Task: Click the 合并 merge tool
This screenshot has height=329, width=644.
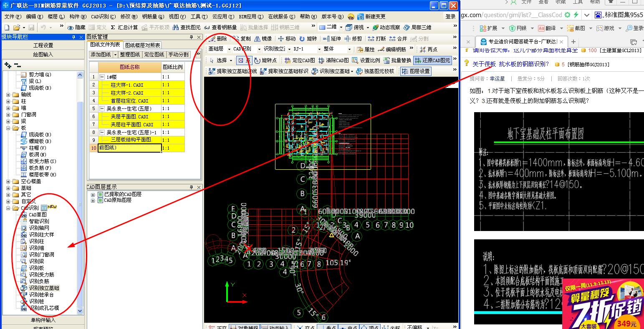Action: pyautogui.click(x=398, y=38)
